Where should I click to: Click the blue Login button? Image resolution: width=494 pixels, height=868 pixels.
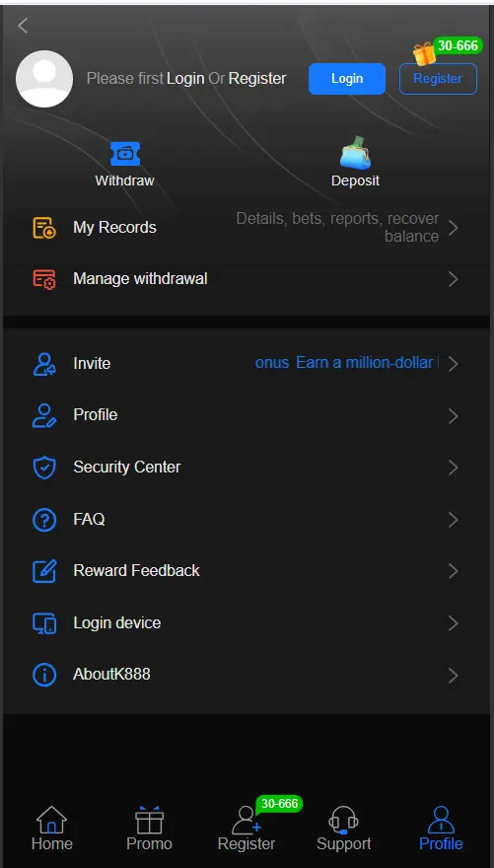click(x=347, y=79)
